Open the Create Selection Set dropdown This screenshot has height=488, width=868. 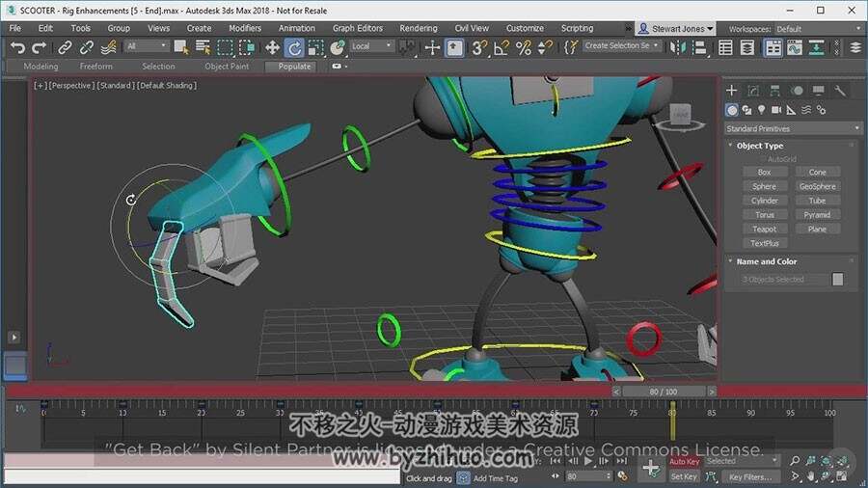(x=622, y=46)
